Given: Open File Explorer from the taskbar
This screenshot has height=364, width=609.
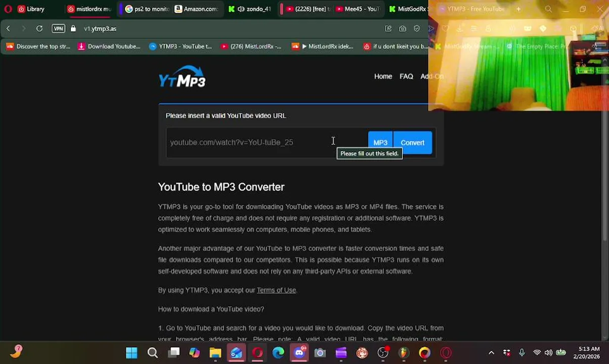Looking at the screenshot, I should coord(215,353).
